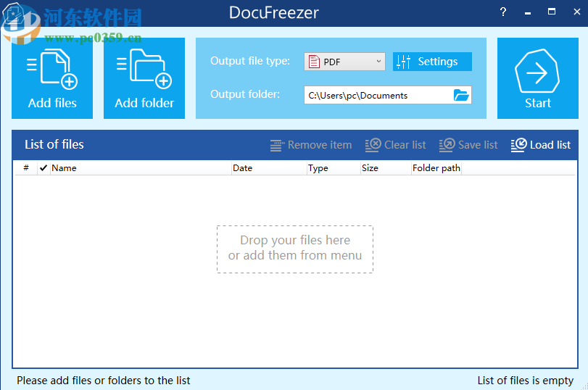This screenshot has width=588, height=390.
Task: Close the DocuFreezer window
Action: pyautogui.click(x=576, y=12)
